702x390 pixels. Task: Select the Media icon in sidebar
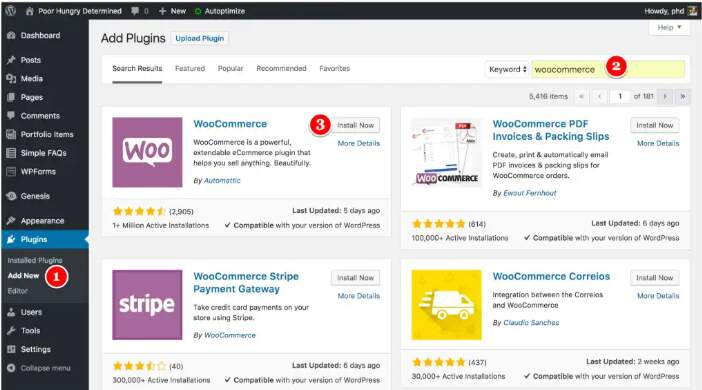click(x=11, y=78)
